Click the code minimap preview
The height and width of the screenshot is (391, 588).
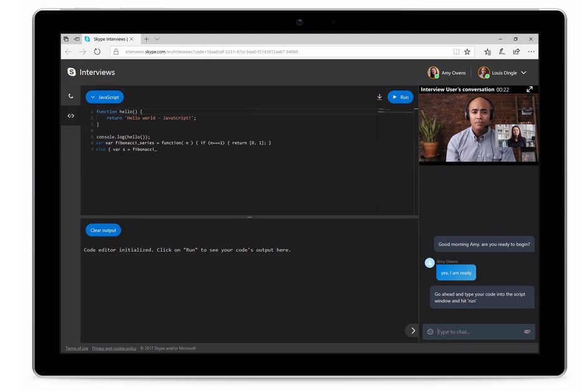[396, 111]
